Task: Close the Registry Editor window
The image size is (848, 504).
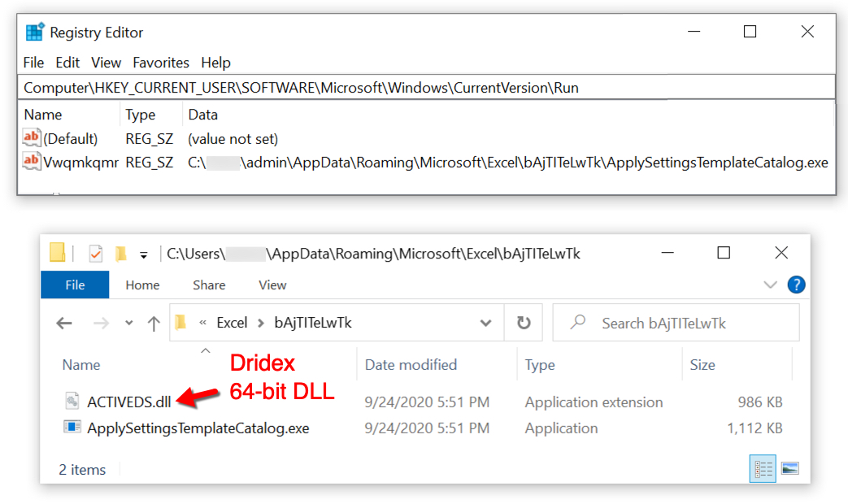Action: tap(807, 32)
